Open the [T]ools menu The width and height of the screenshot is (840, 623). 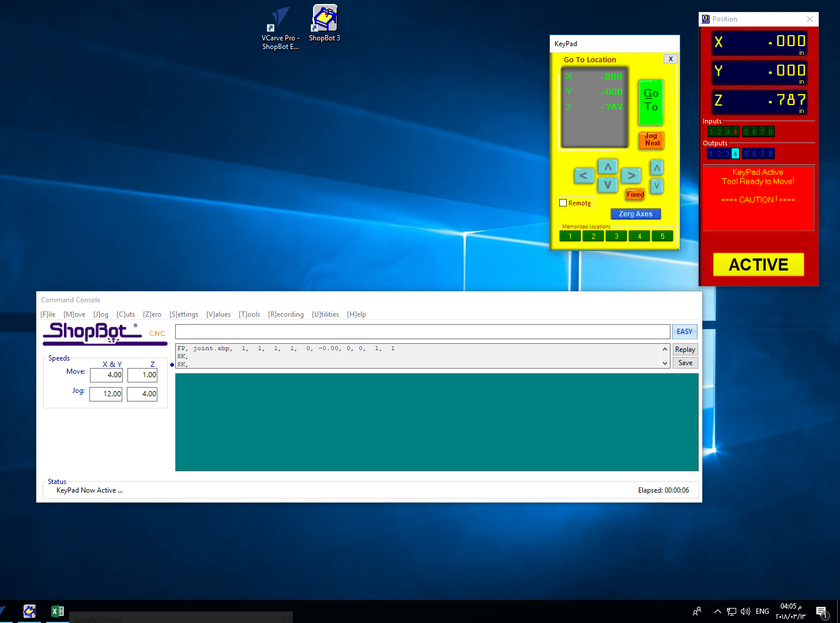(x=249, y=314)
